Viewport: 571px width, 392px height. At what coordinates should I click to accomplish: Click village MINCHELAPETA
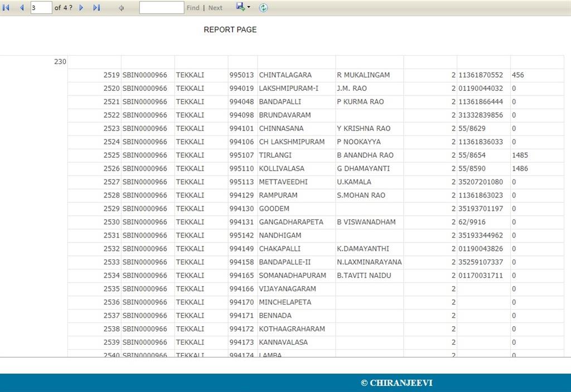point(285,302)
